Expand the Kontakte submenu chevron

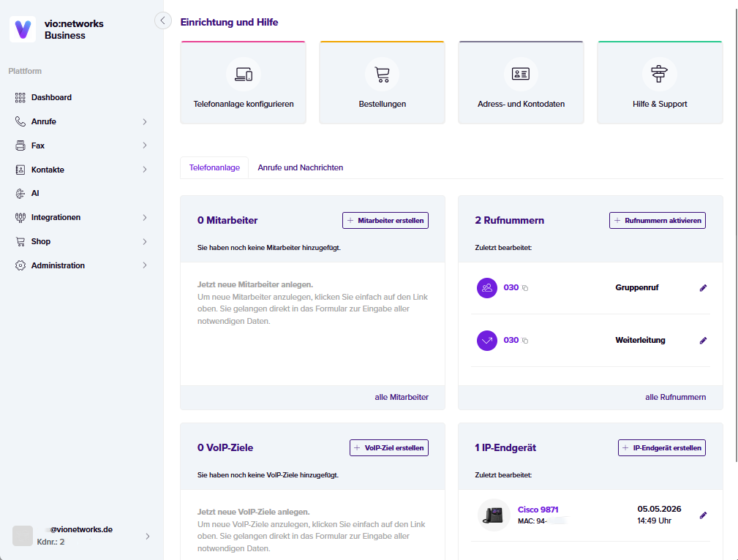pyautogui.click(x=145, y=170)
